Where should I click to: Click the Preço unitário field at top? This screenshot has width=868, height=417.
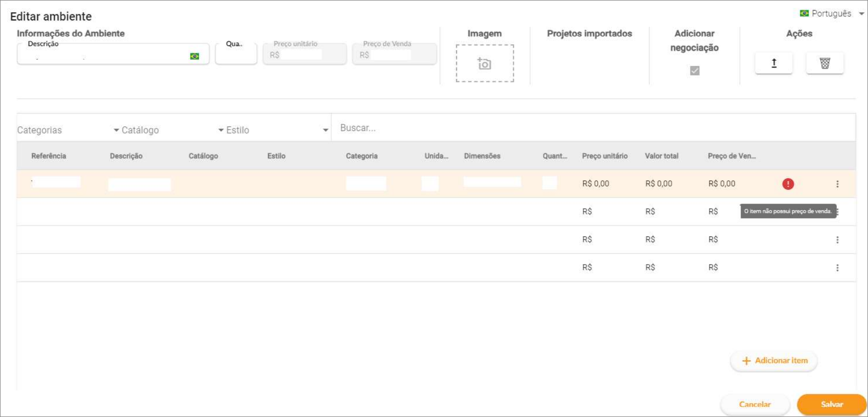pyautogui.click(x=305, y=54)
